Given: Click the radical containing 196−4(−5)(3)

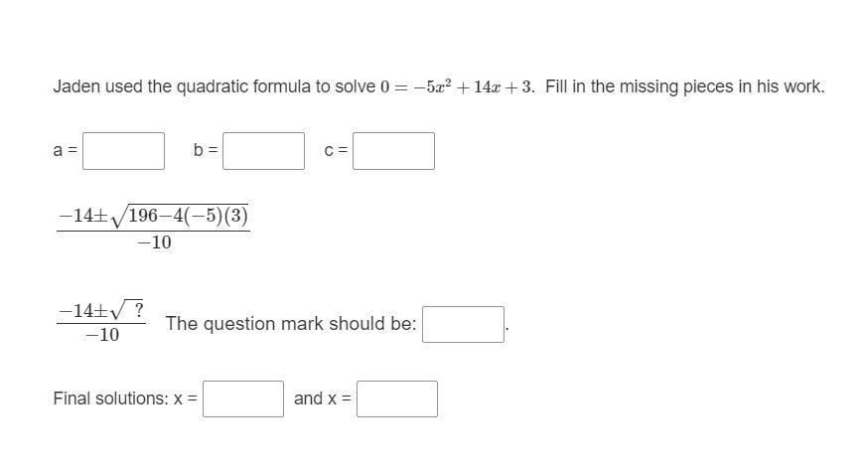Looking at the screenshot, I should pos(180,216).
